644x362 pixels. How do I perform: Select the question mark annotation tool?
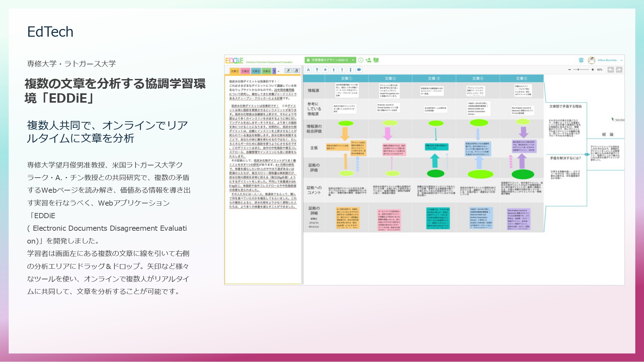(x=317, y=70)
